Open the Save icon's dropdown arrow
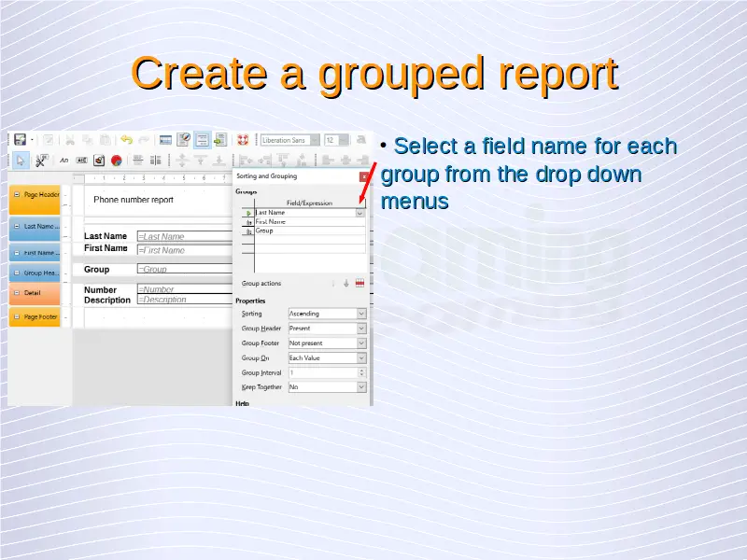Screen dimensions: 747x560 point(32,140)
